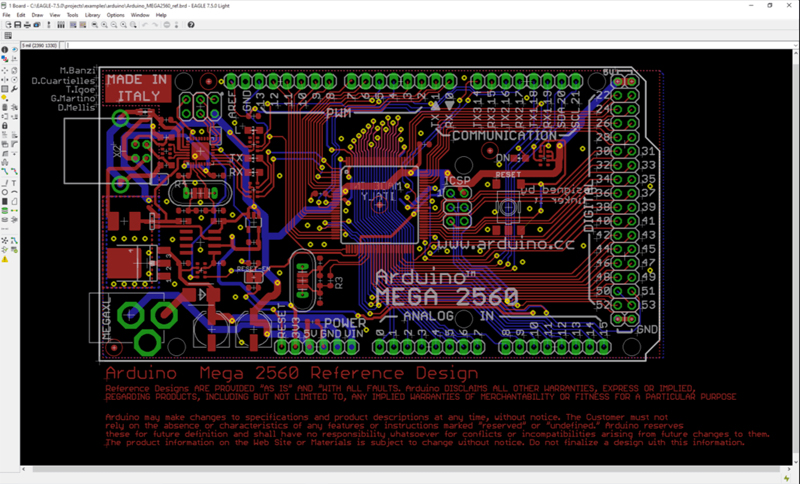
Task: Open the File menu
Action: (x=6, y=15)
